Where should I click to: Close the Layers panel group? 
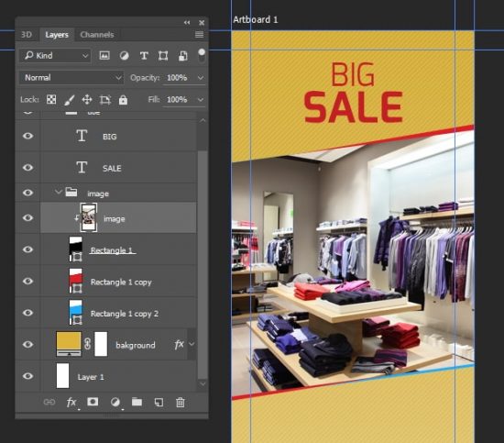pos(202,23)
